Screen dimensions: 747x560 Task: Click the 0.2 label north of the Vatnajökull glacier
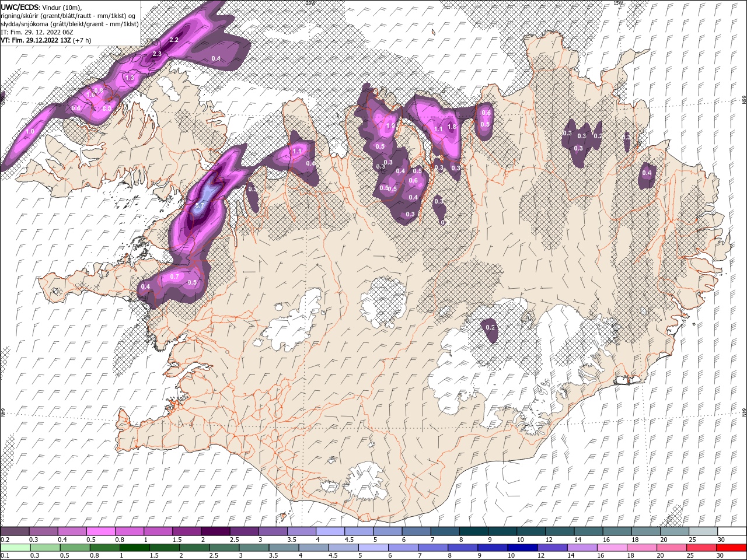pos(490,327)
